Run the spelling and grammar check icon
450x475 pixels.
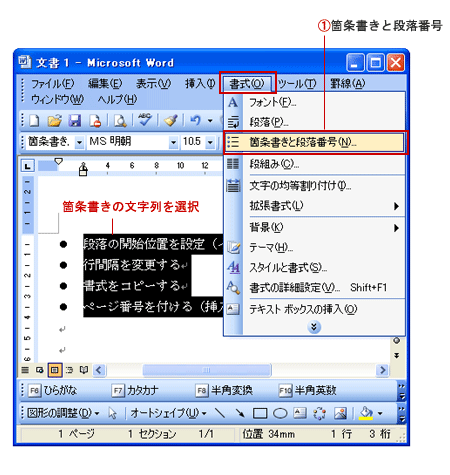(145, 120)
